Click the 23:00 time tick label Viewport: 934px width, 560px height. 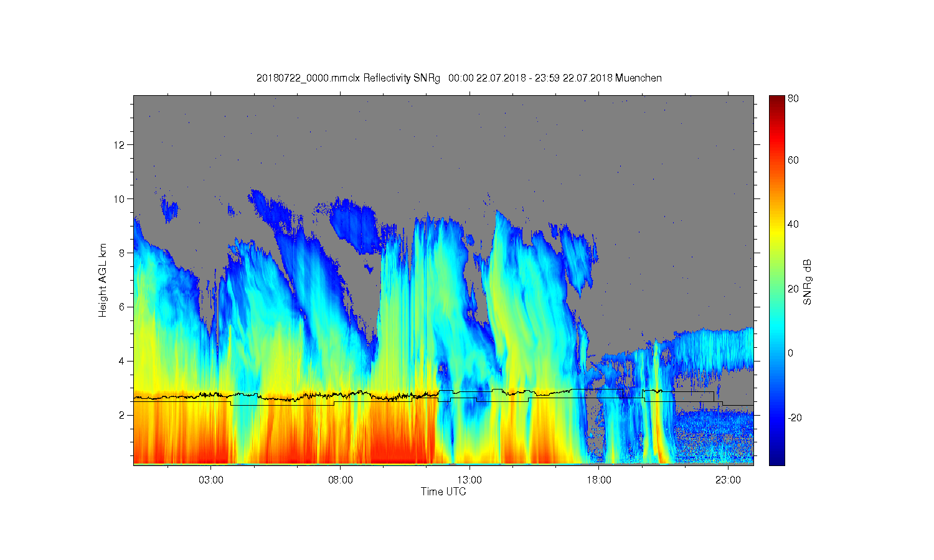click(728, 480)
